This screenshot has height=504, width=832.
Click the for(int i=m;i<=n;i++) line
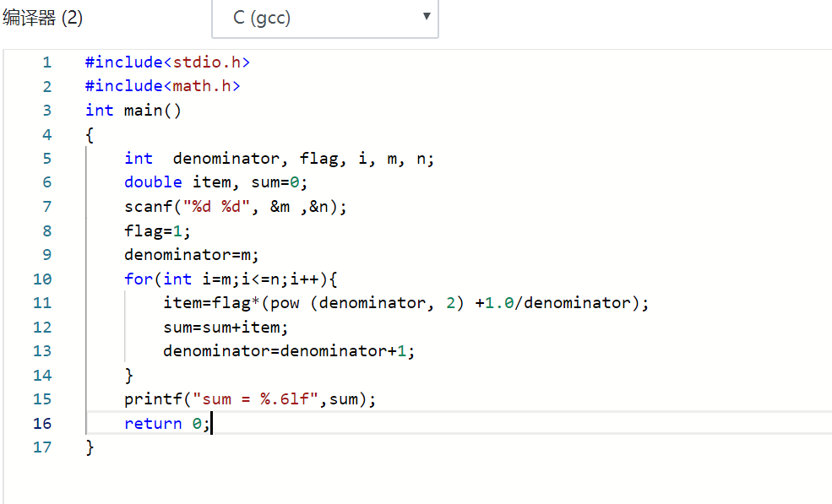tap(231, 279)
